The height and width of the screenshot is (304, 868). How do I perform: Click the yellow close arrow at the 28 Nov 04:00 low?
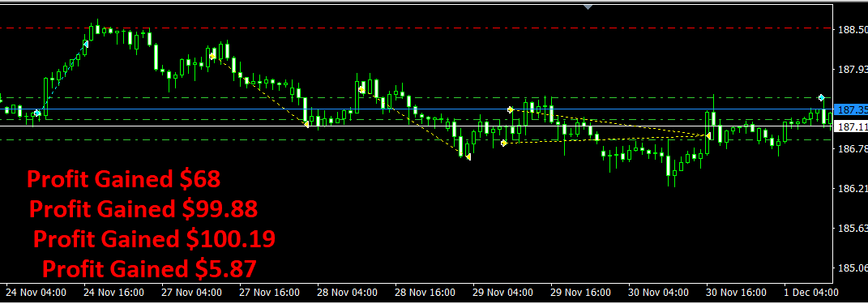pos(306,124)
